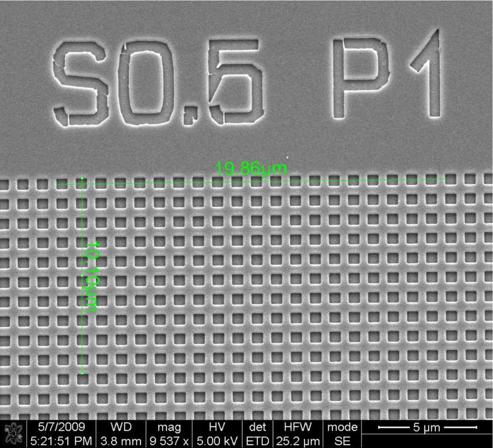
Task: Click the HFW 25.2 µm field
Action: coord(297,434)
